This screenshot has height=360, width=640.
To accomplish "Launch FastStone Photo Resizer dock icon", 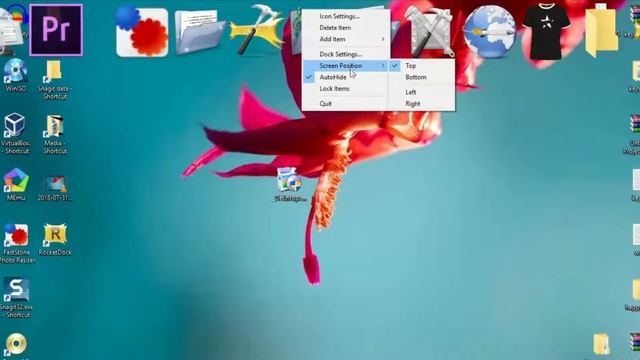I will point(142,31).
